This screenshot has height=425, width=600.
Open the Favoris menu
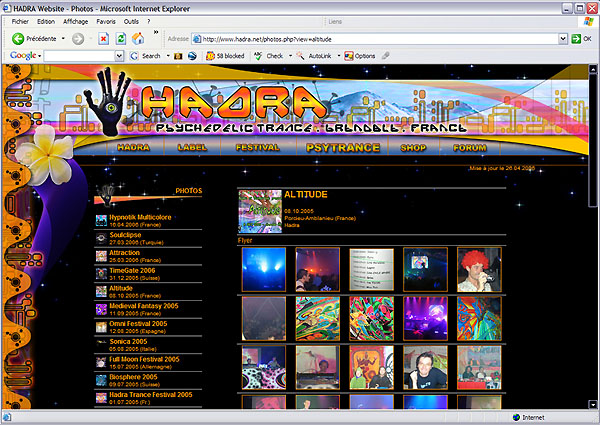click(x=106, y=22)
